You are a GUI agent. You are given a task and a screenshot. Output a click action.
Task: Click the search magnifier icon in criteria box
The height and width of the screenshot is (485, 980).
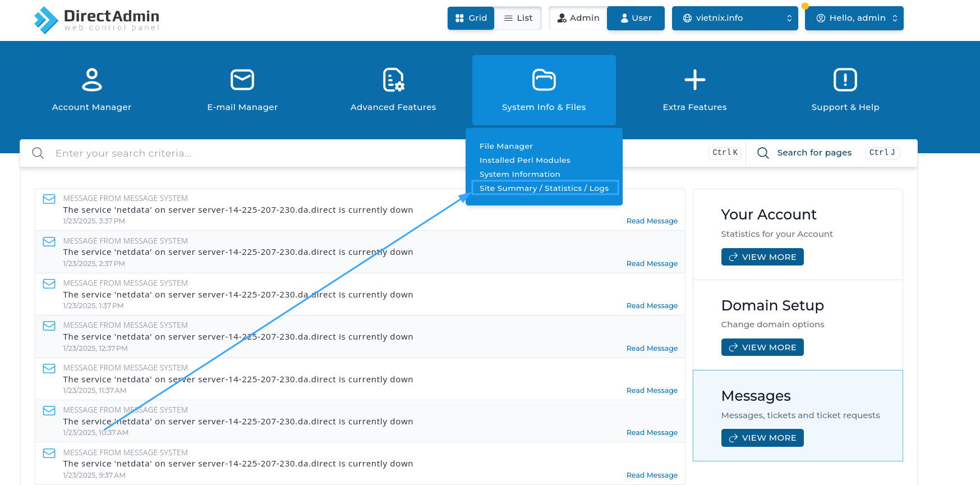pos(38,153)
